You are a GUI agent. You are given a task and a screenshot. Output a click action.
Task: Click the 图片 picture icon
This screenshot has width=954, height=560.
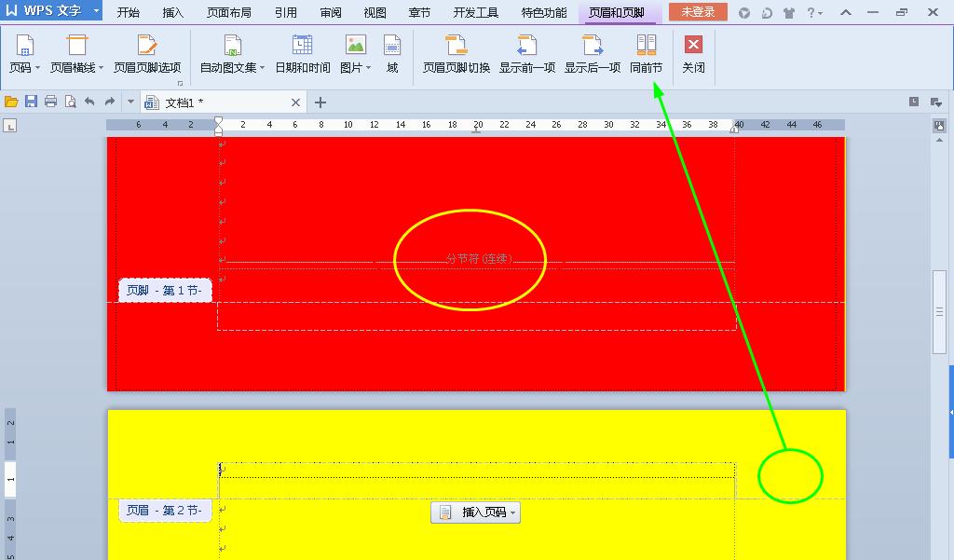[x=355, y=46]
